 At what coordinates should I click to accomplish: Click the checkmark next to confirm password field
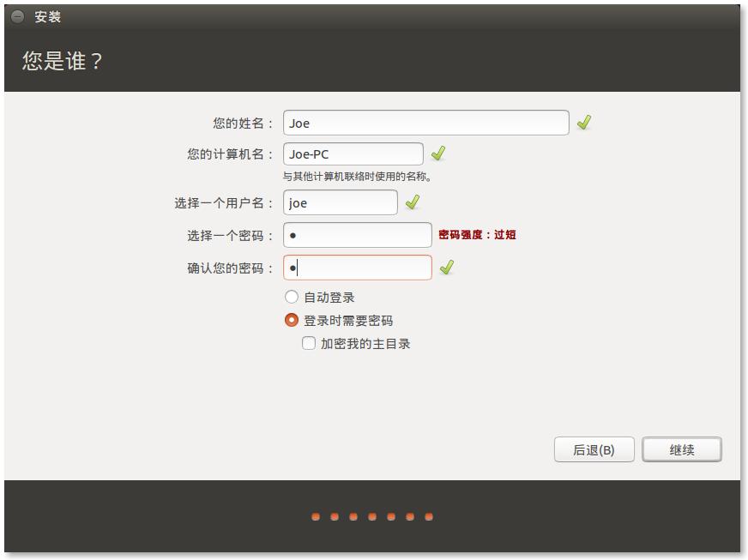click(446, 268)
